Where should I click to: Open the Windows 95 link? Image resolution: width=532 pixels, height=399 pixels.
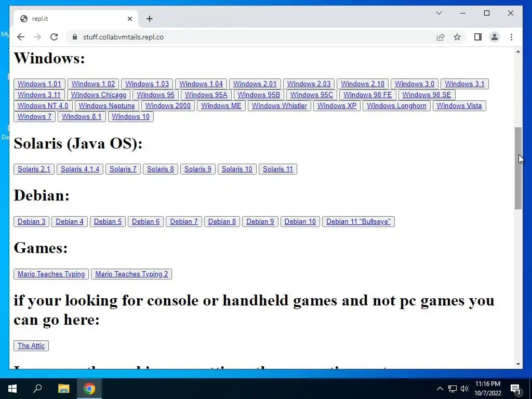pos(156,95)
